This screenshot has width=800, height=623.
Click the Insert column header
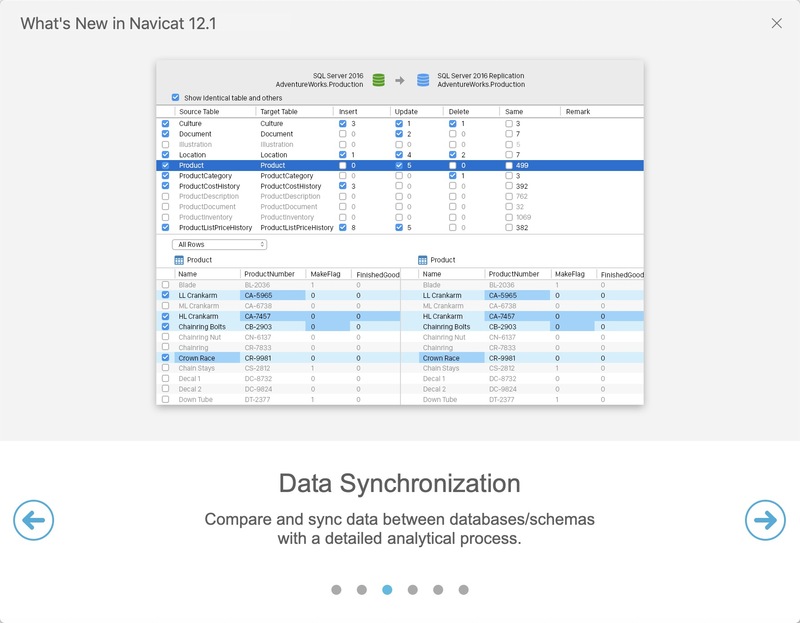348,112
